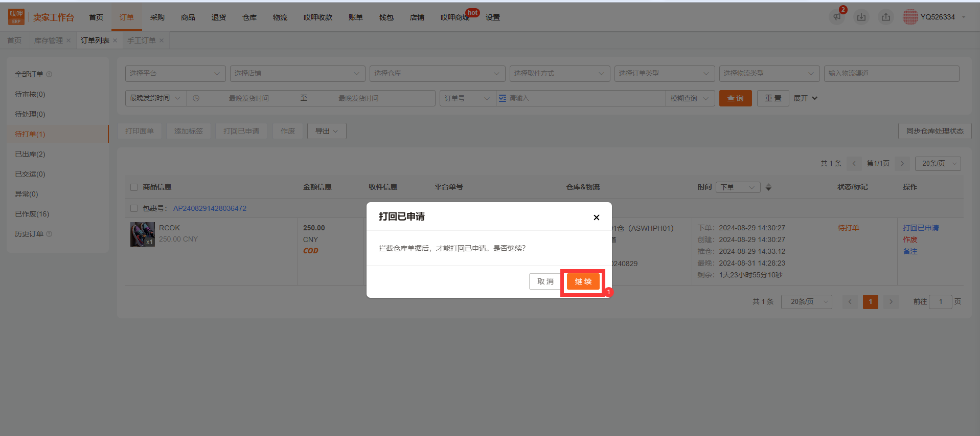Expand more filters with 展开
This screenshot has height=436, width=980.
pos(806,98)
